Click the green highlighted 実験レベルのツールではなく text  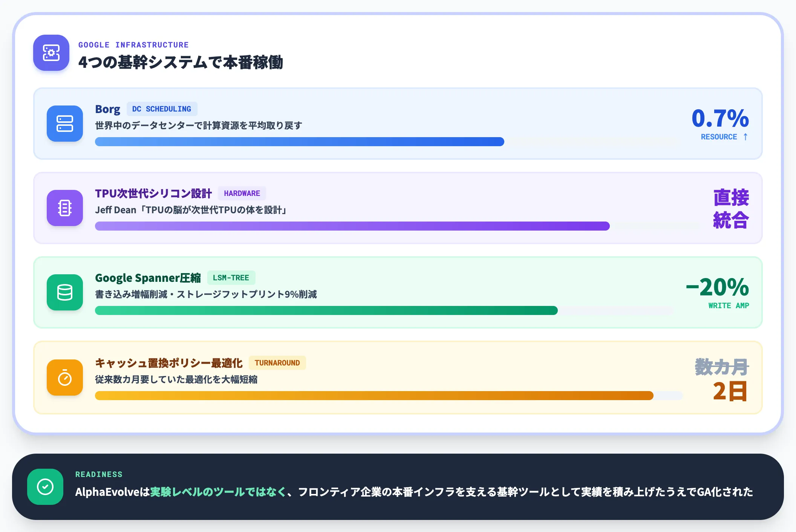click(218, 492)
